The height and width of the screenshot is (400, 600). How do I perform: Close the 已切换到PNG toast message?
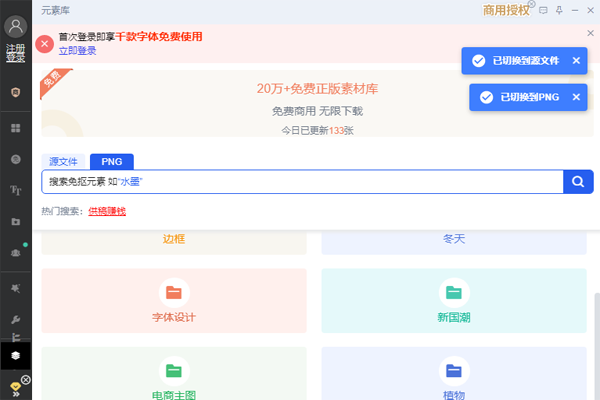click(576, 97)
